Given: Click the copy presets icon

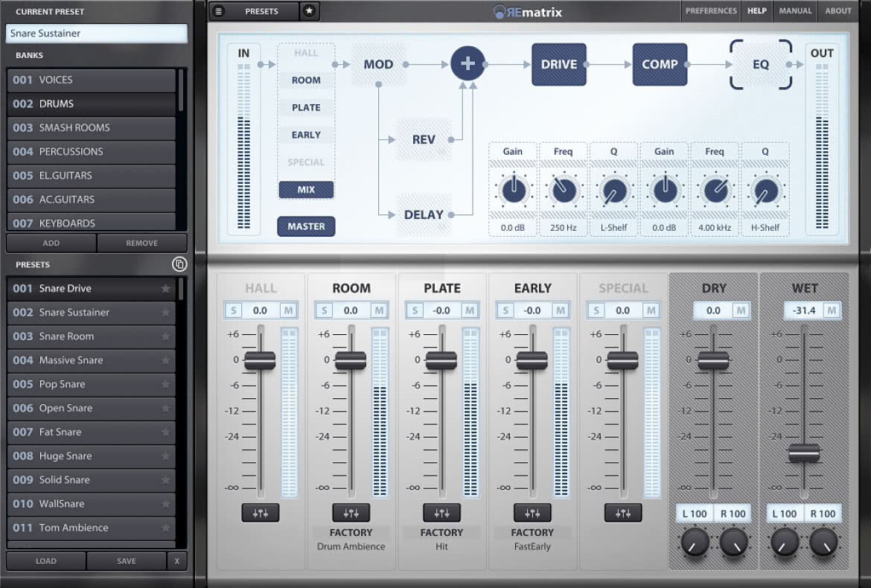Looking at the screenshot, I should click(179, 264).
